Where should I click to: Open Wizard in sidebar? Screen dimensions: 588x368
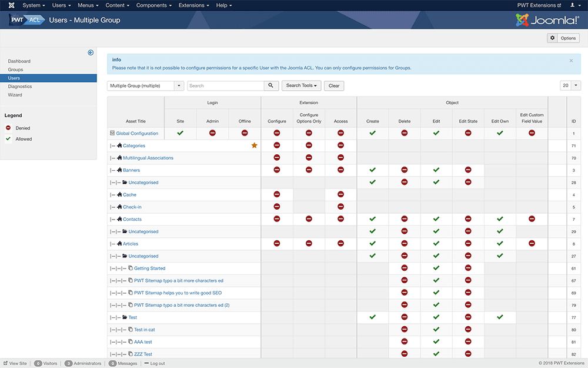coord(15,95)
